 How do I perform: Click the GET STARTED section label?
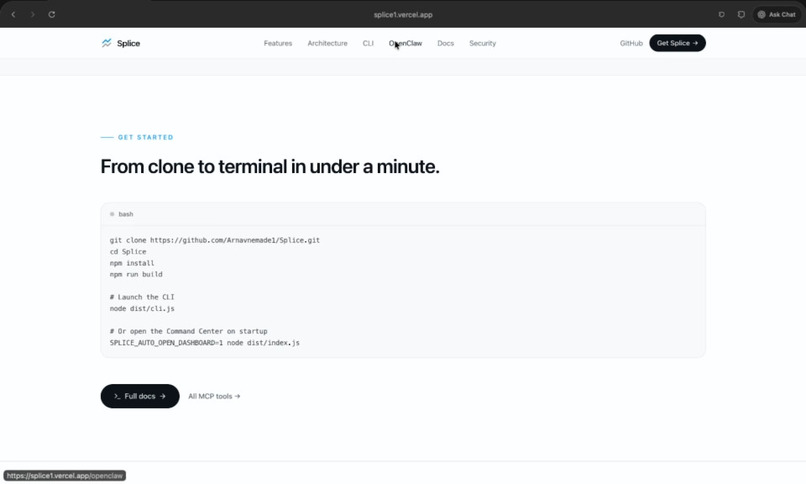point(145,137)
